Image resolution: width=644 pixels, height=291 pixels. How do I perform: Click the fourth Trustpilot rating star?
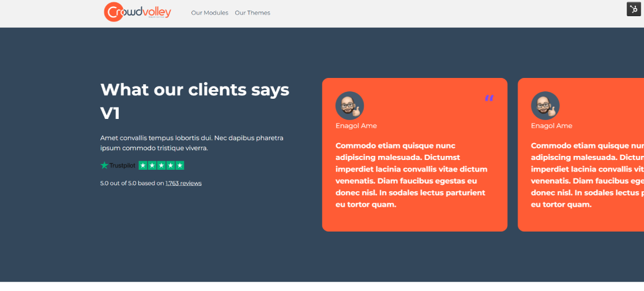click(171, 165)
